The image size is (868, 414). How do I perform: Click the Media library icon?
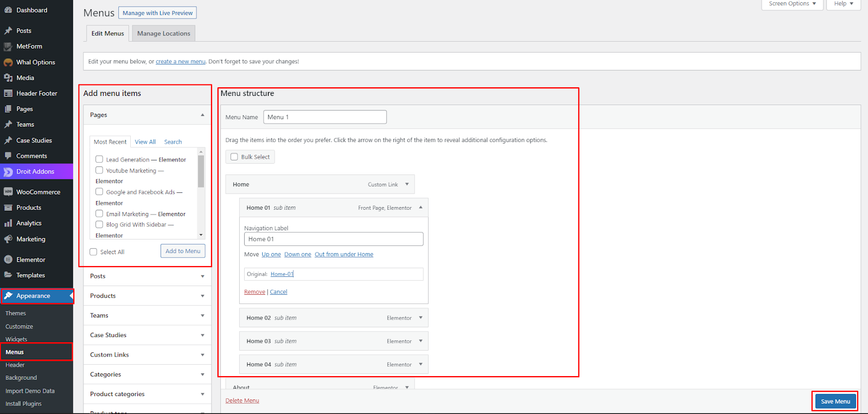(x=8, y=78)
